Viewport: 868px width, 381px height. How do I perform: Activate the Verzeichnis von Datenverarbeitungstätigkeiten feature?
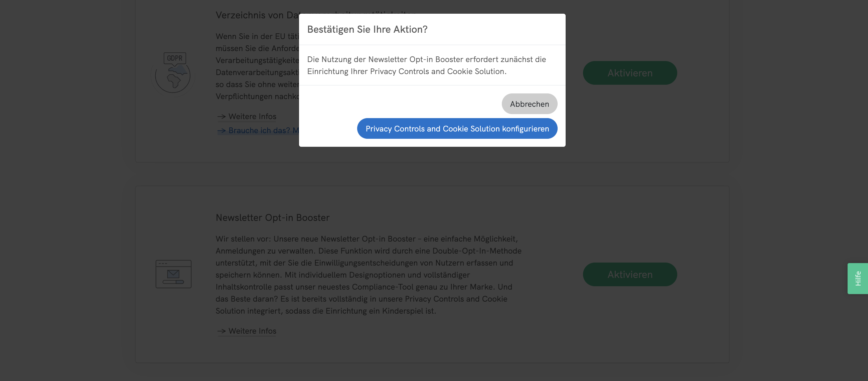click(x=629, y=73)
